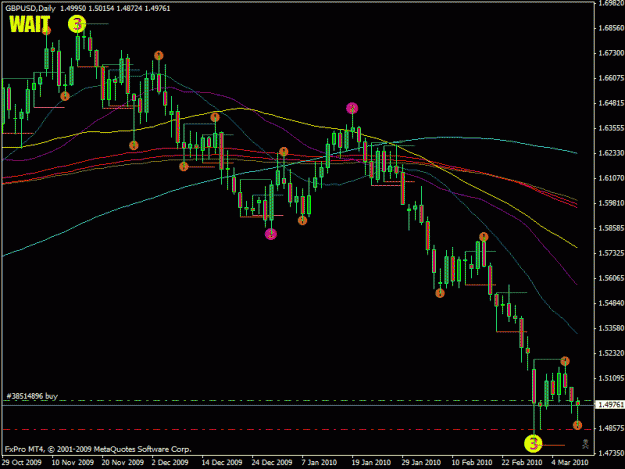Viewport: 625px width, 469px height.
Task: Click orange marker at the late November low near 1.6266
Action: (134, 145)
